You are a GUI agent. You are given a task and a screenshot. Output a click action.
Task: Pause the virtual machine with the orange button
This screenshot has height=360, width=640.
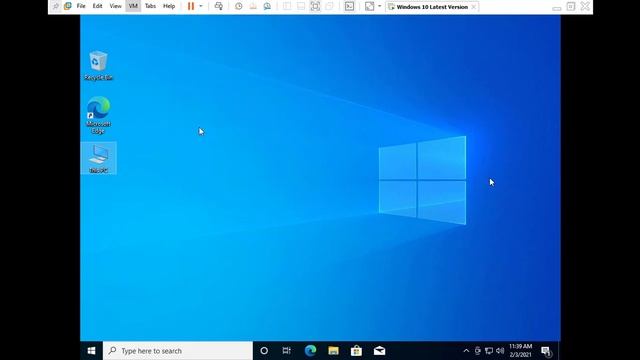(191, 6)
